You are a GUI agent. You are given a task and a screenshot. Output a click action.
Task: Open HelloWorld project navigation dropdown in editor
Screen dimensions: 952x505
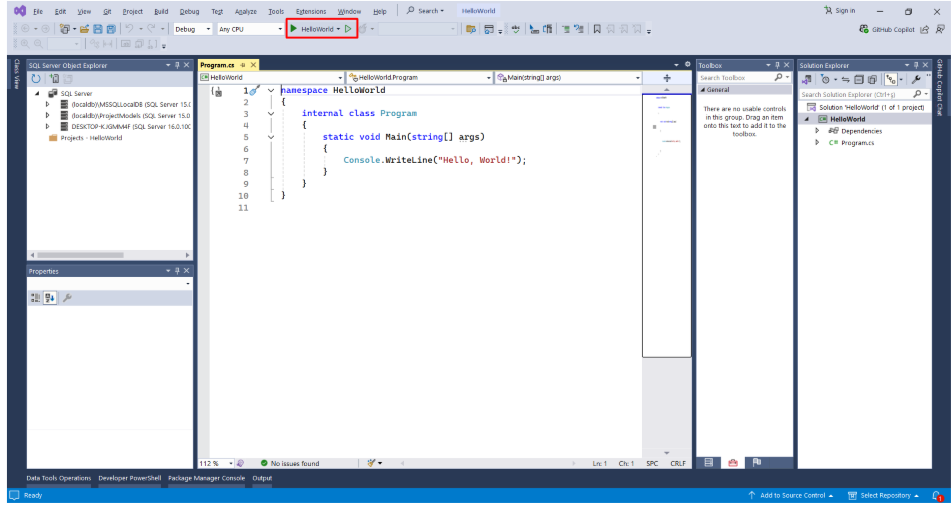click(271, 78)
